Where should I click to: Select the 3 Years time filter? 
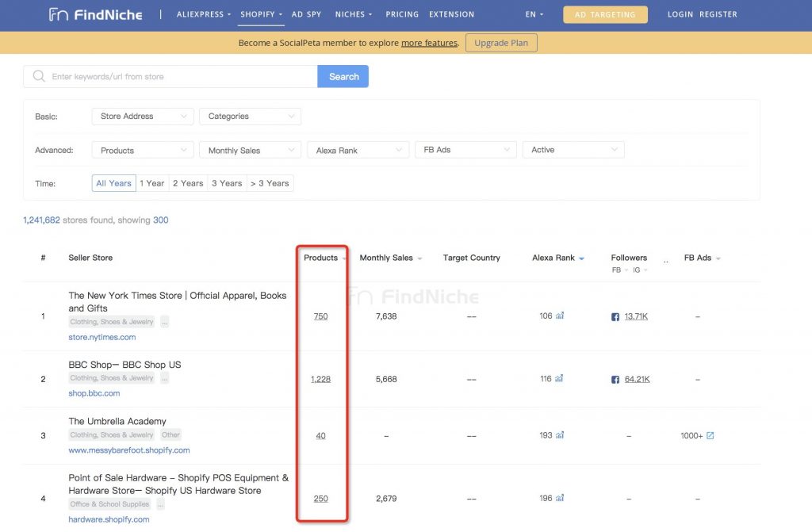click(227, 183)
